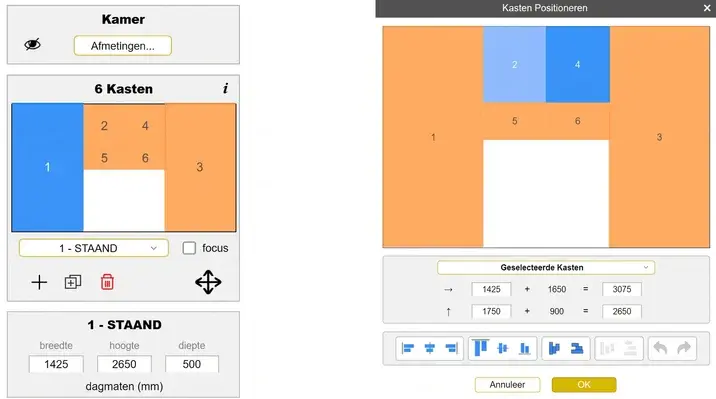This screenshot has height=399, width=716.
Task: Open the Afmetingen dialog
Action: (123, 46)
